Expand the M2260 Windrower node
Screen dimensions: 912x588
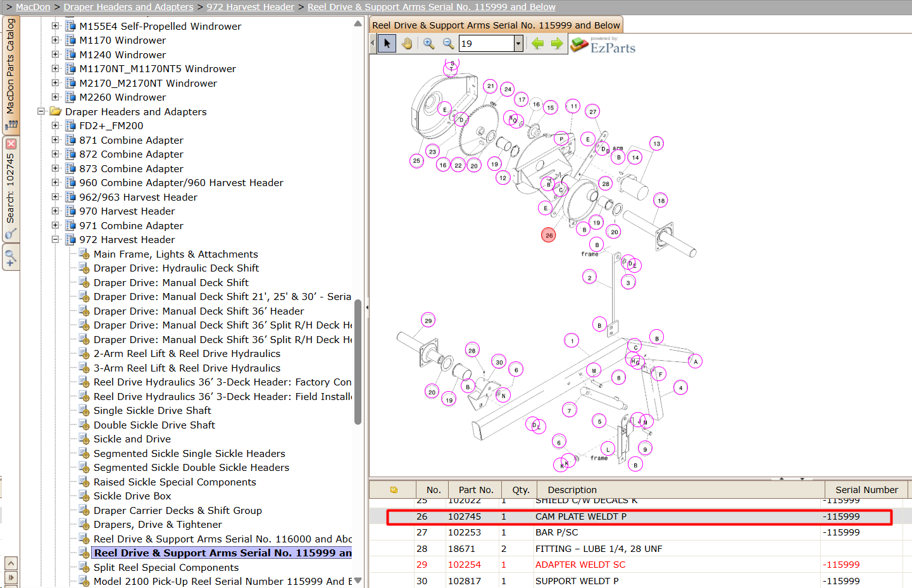[x=55, y=97]
